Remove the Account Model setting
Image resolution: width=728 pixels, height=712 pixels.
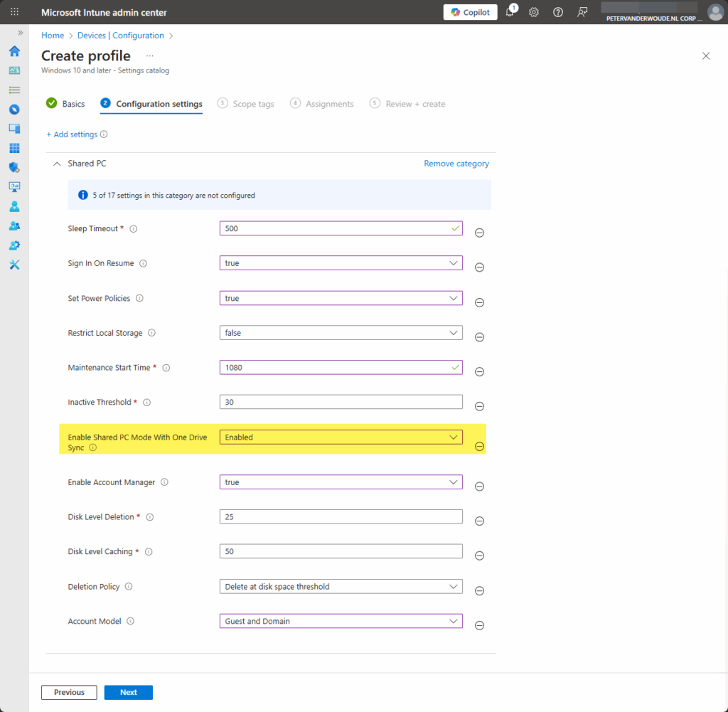(x=479, y=625)
